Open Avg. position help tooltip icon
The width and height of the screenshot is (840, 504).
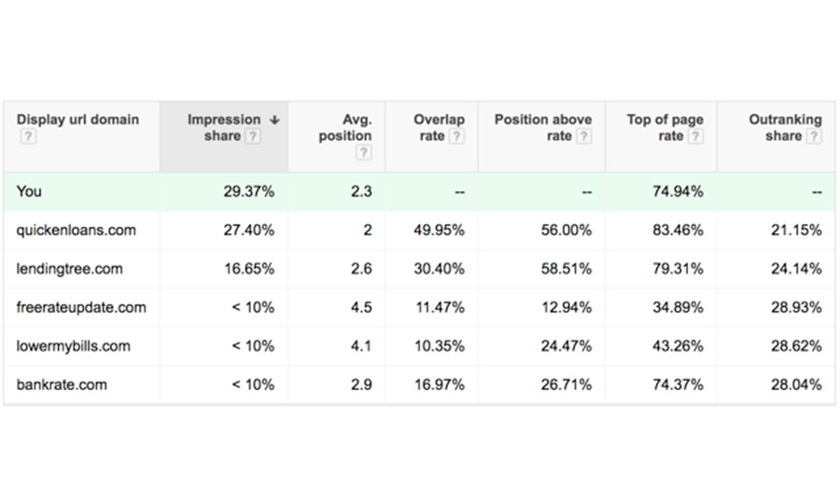click(363, 153)
